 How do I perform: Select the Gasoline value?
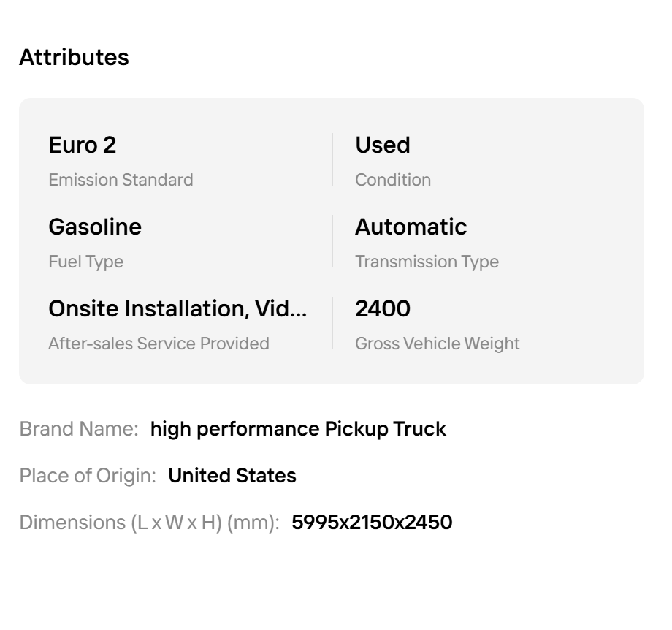coord(95,227)
